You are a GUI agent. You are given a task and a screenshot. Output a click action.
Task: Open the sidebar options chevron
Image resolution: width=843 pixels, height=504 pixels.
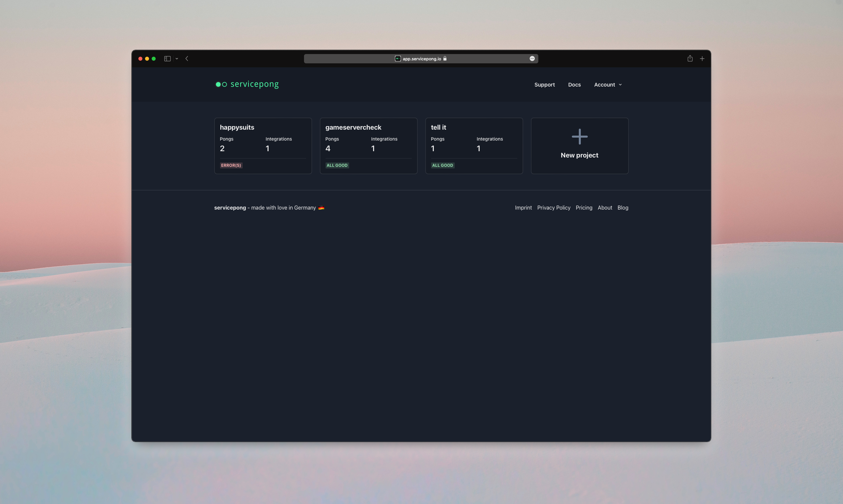click(x=177, y=59)
